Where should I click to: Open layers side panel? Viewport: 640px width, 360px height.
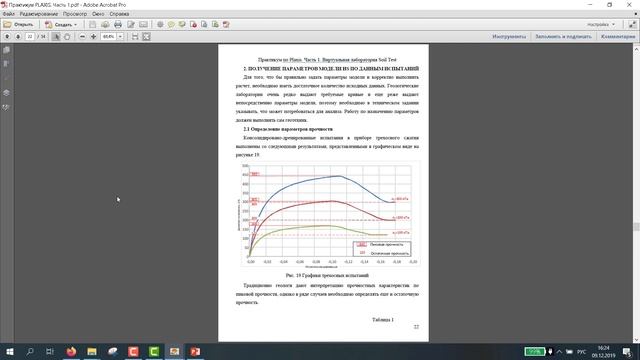point(7,93)
